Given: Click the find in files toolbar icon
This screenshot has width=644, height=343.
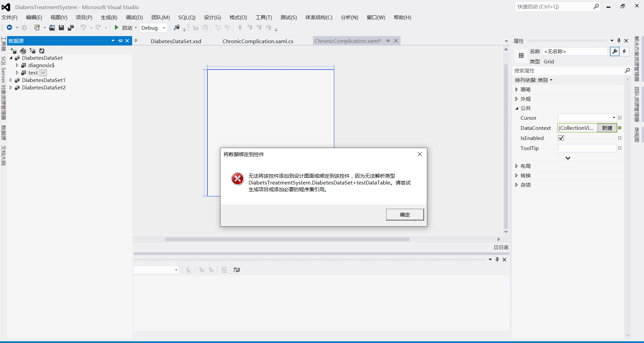Looking at the screenshot, I should tap(177, 28).
